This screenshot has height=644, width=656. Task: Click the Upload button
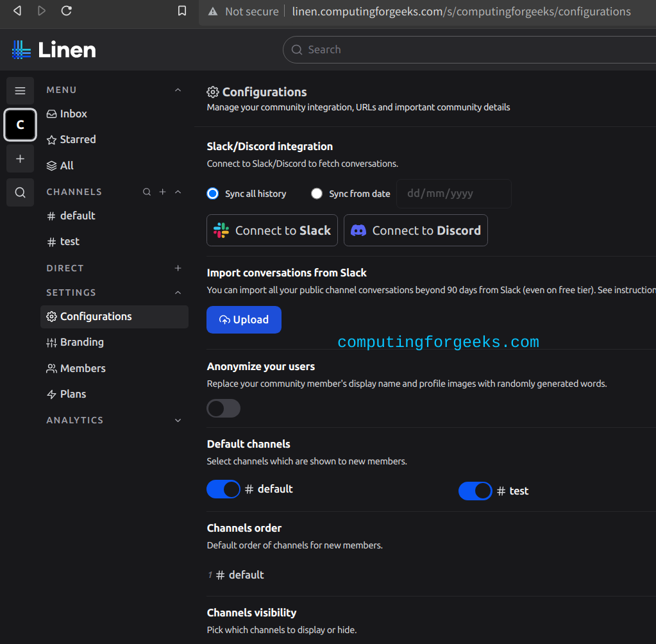coord(244,319)
